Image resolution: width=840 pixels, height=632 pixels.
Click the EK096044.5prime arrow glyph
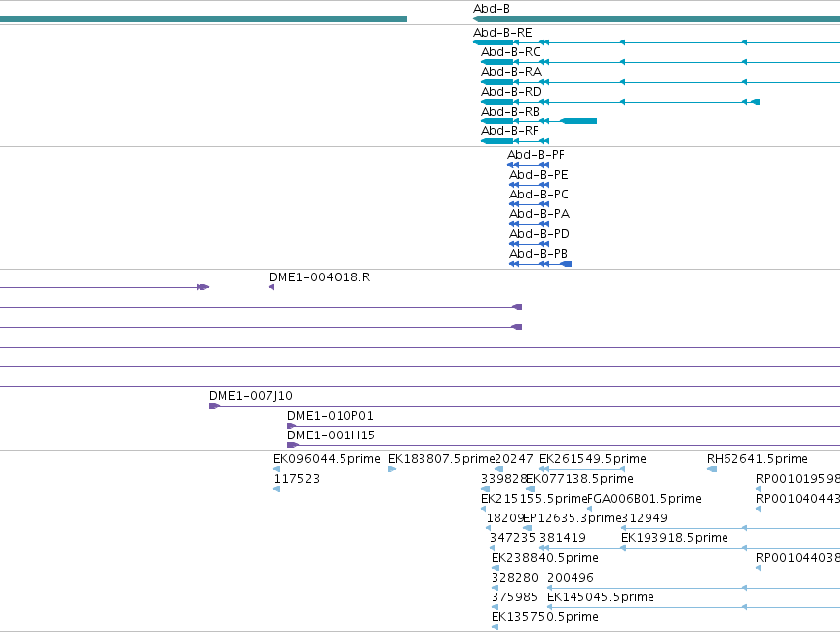pos(277,470)
